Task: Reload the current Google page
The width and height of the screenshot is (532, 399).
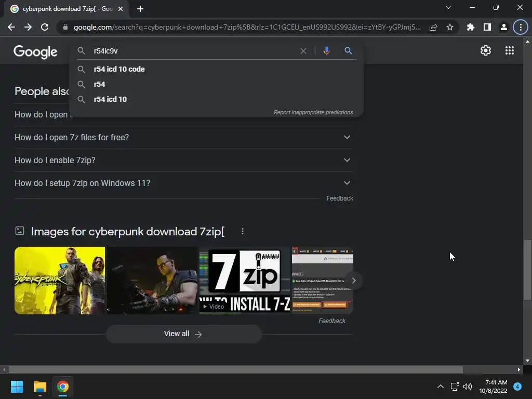Action: coord(45,27)
